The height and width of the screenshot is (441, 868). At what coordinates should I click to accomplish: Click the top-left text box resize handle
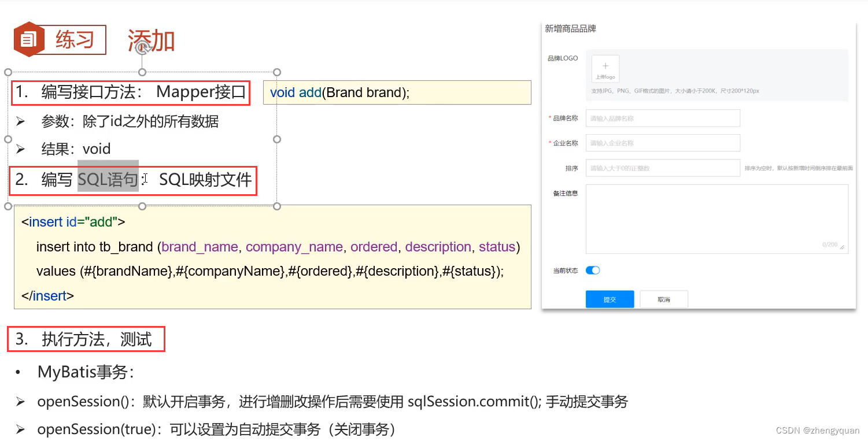(8, 72)
